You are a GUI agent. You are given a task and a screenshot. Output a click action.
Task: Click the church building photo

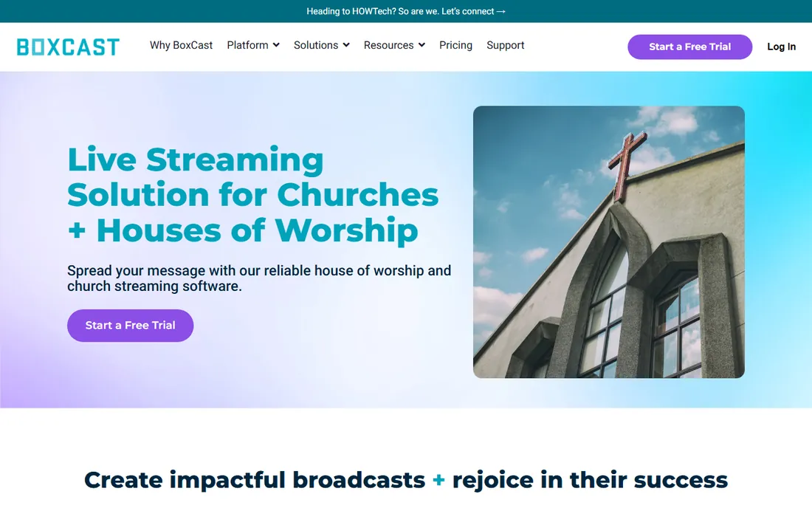(x=609, y=242)
